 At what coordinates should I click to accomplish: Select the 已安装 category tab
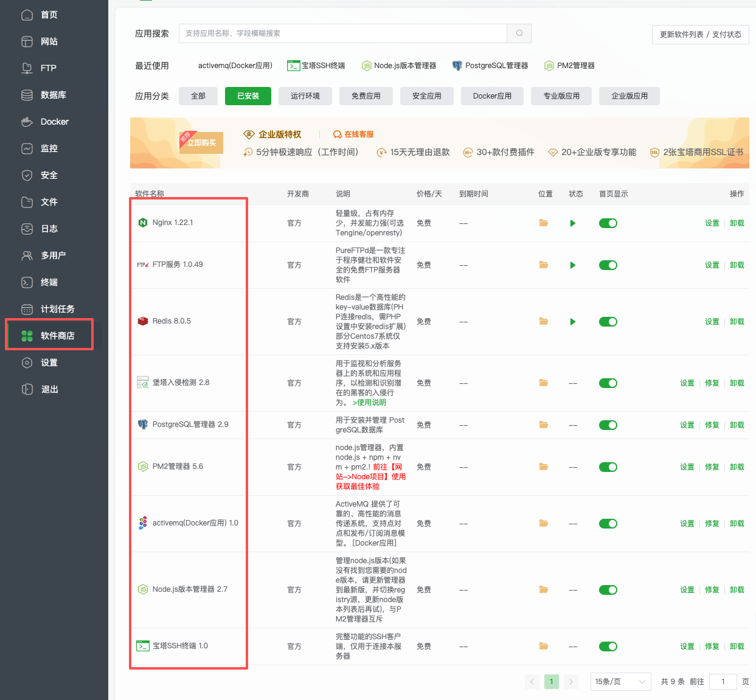[248, 96]
